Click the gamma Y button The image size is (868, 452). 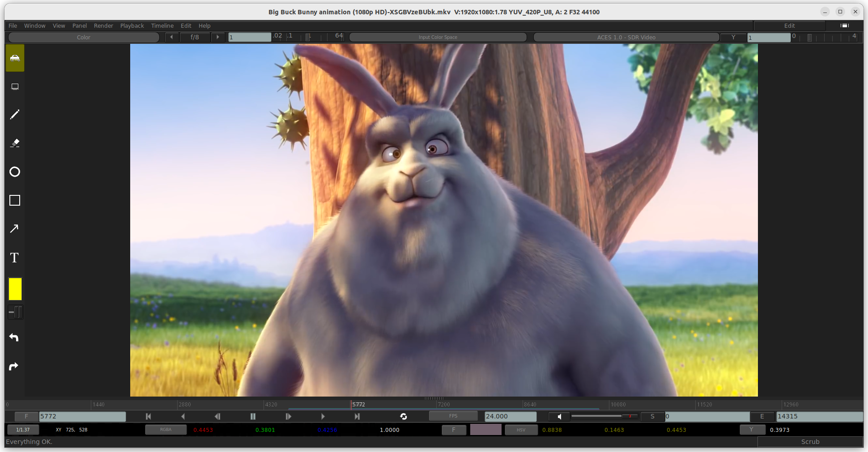click(x=733, y=37)
